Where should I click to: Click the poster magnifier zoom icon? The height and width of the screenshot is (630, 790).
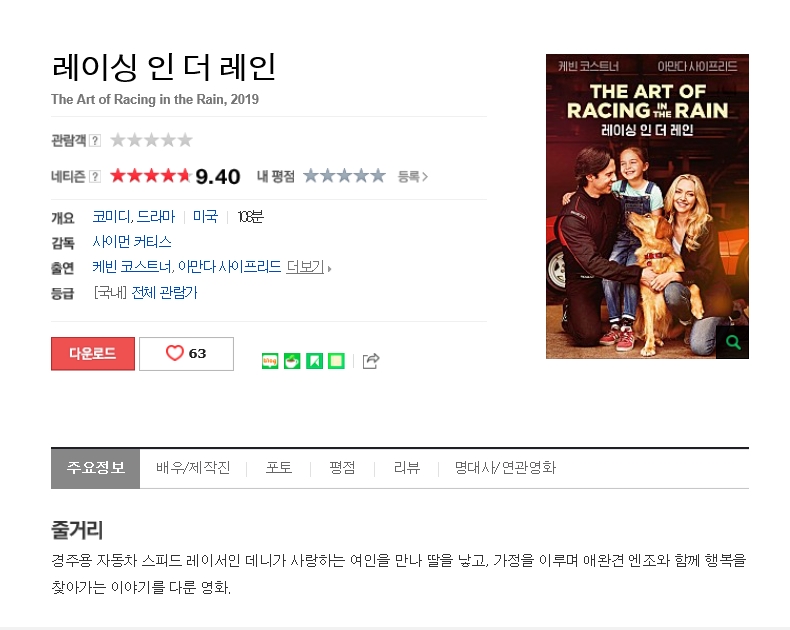733,342
